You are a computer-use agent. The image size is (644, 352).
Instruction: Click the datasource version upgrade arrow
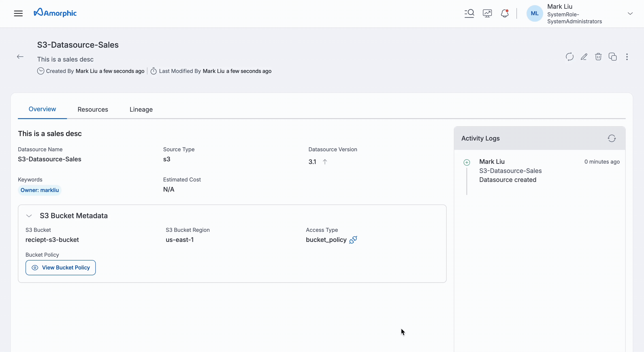point(325,162)
